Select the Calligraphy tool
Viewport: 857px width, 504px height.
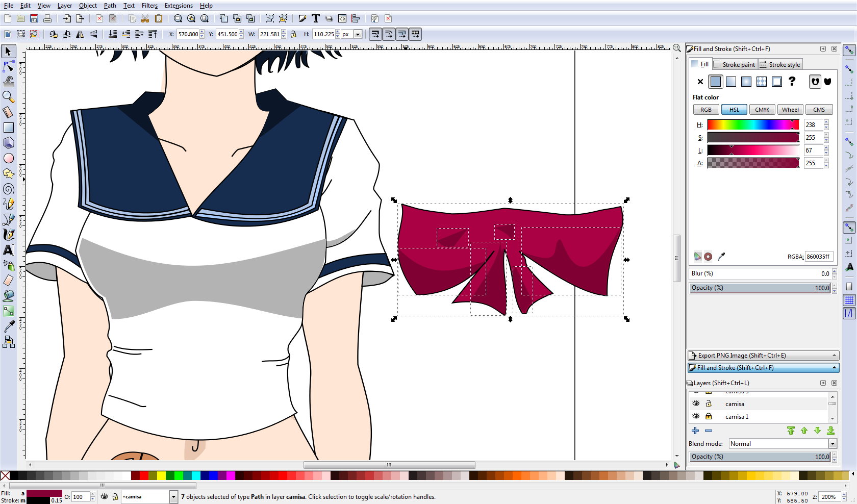(x=9, y=235)
